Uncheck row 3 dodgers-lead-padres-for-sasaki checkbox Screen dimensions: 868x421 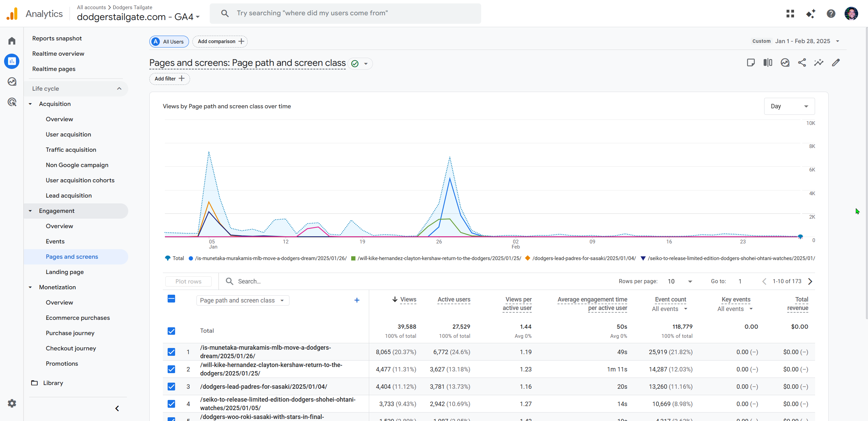(171, 386)
